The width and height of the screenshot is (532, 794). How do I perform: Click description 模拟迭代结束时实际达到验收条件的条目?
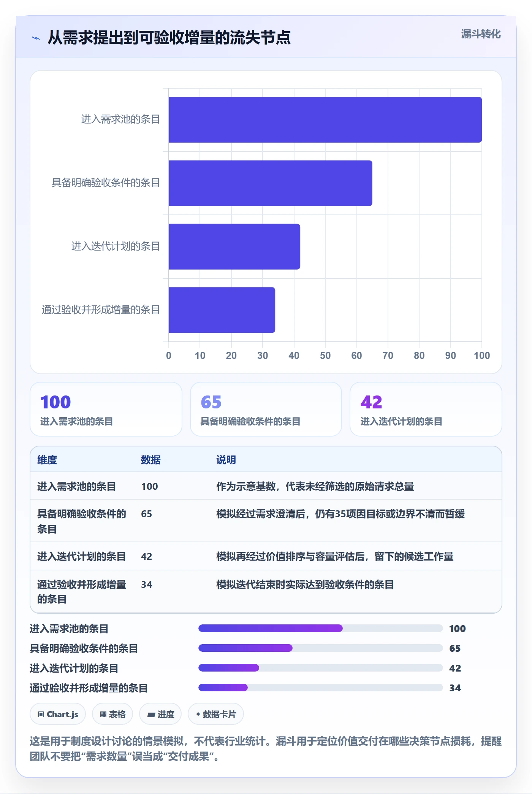point(305,584)
